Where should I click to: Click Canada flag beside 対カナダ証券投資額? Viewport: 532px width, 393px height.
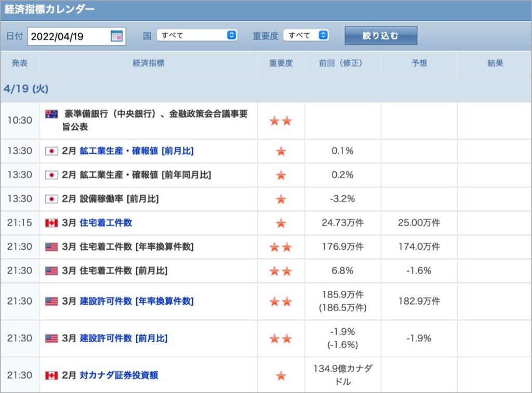pos(51,375)
